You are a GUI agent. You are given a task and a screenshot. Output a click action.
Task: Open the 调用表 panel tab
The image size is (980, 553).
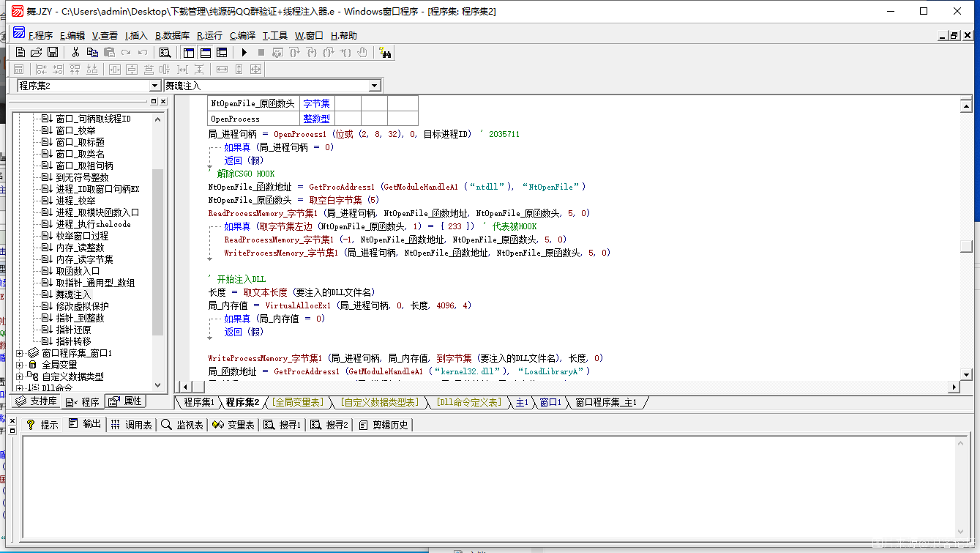coord(131,424)
